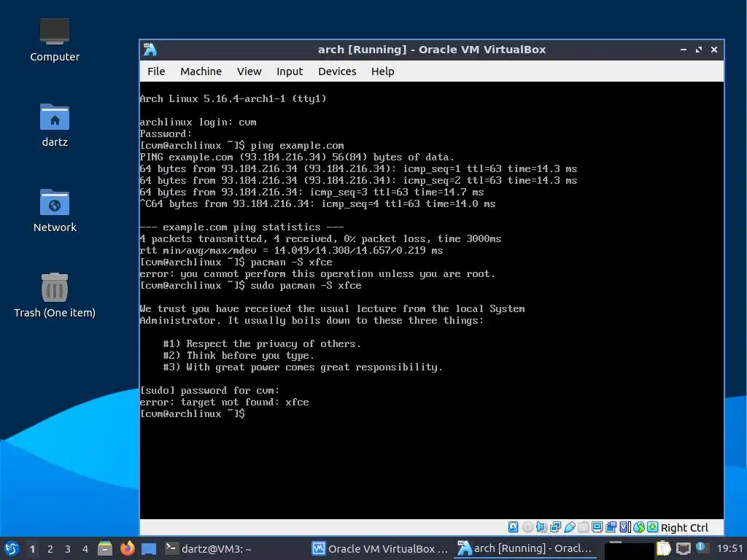The image size is (747, 560).
Task: Select the dartz home folder icon
Action: [55, 125]
